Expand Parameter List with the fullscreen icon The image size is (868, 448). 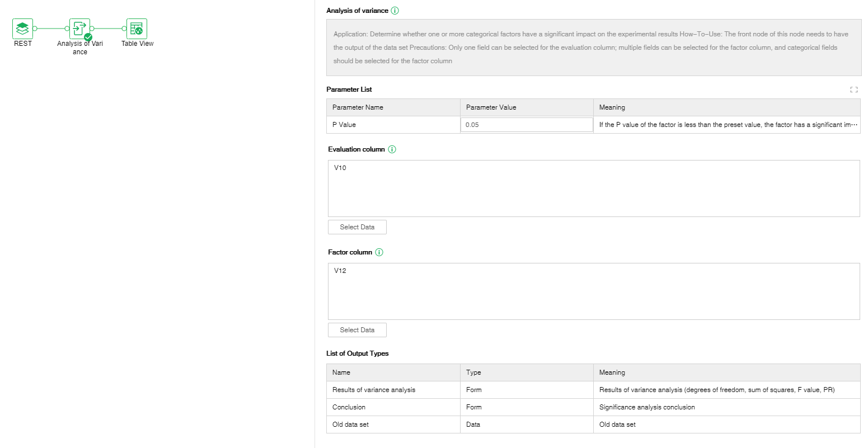[853, 89]
